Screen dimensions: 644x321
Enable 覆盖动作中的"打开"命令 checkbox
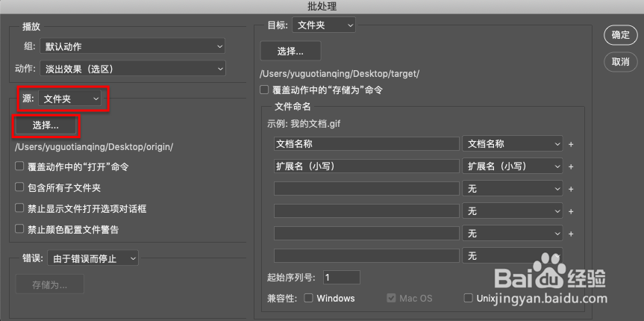[19, 166]
